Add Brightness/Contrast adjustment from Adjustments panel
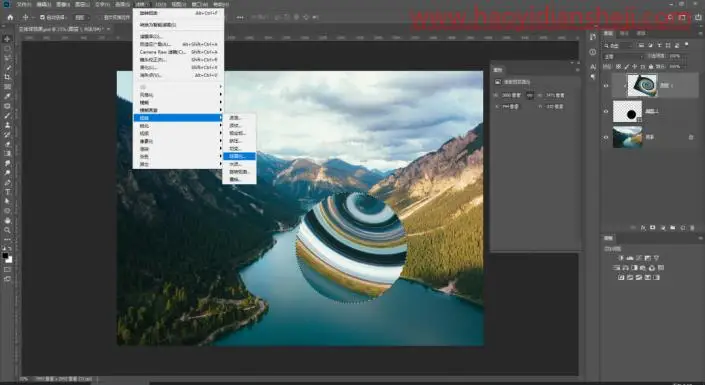Screen dimensions: 705x385 [621, 258]
